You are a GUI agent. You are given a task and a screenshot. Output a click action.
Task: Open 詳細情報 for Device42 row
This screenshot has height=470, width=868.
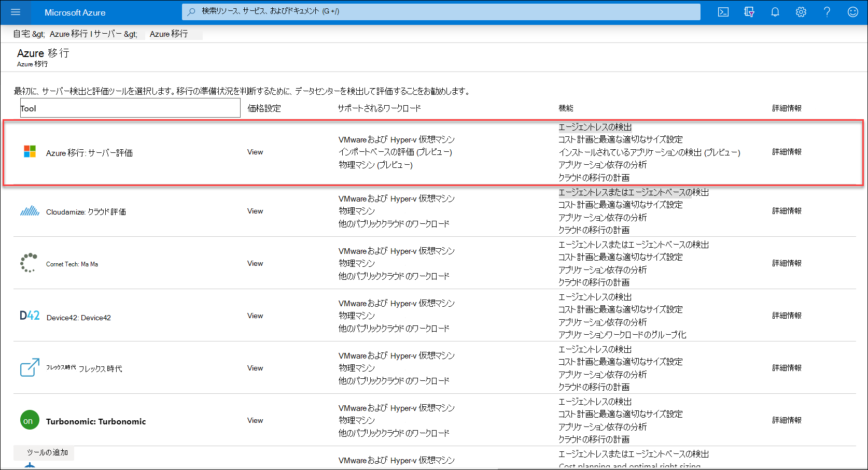coord(787,316)
